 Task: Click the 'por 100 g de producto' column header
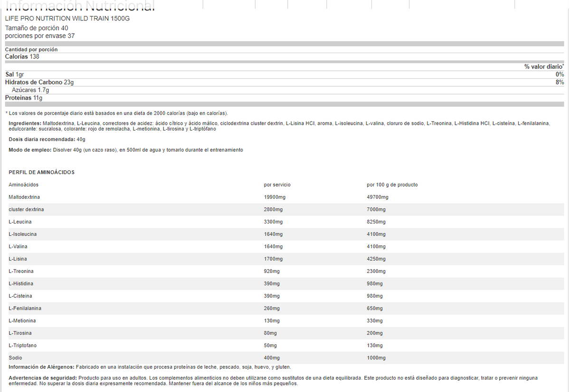tap(392, 185)
